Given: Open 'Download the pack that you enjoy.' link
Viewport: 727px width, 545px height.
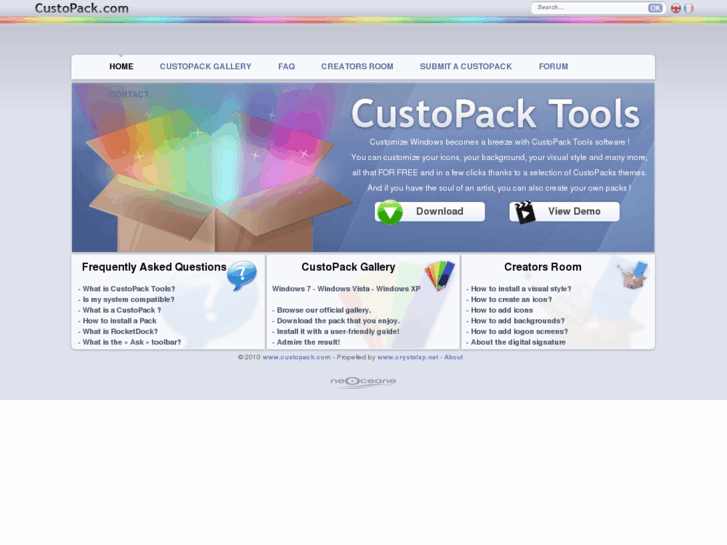Looking at the screenshot, I should (x=338, y=321).
